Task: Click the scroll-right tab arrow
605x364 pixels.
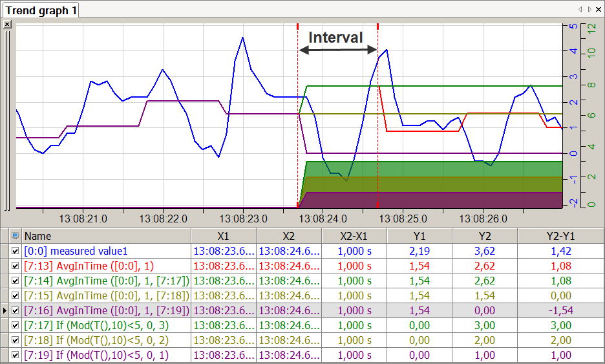Action: click(x=589, y=10)
